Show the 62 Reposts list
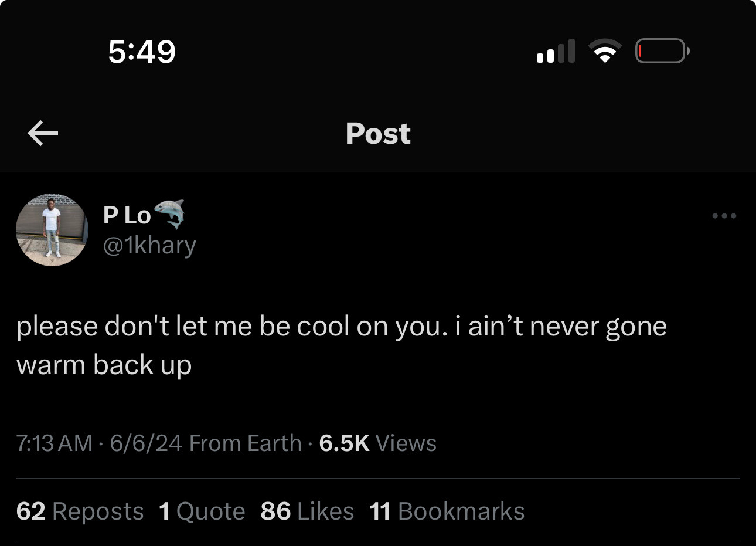The image size is (756, 546). [x=80, y=511]
